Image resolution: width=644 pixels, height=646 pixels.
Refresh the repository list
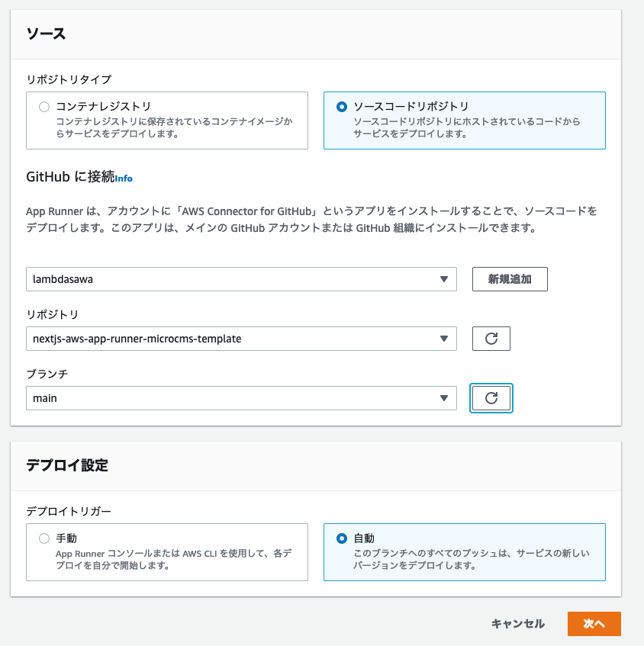click(x=491, y=339)
